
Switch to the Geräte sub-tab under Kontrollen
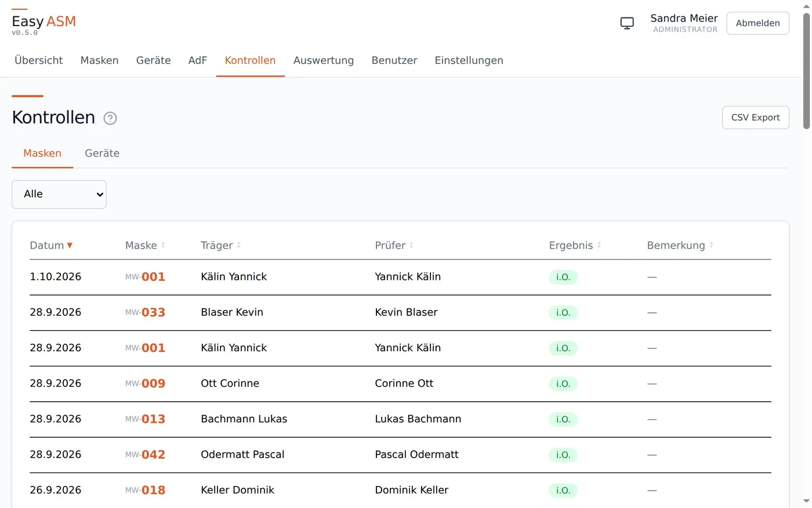[102, 153]
